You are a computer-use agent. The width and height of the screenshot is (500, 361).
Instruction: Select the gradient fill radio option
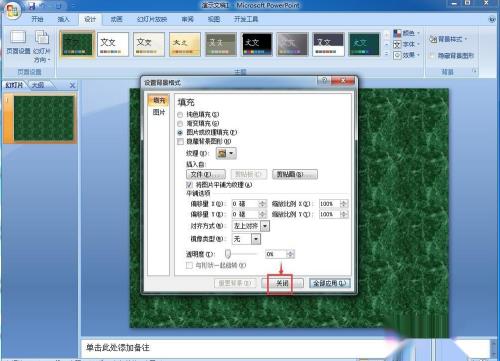(180, 124)
